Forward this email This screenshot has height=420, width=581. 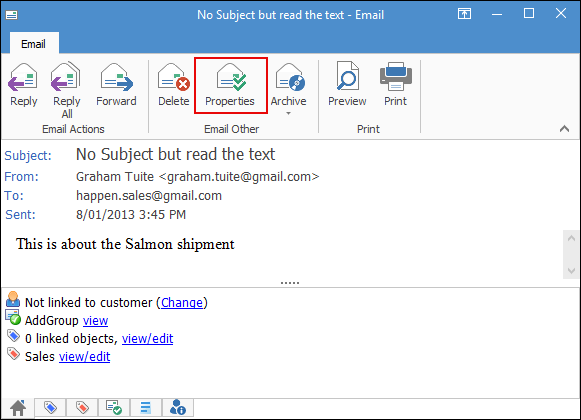point(116,85)
